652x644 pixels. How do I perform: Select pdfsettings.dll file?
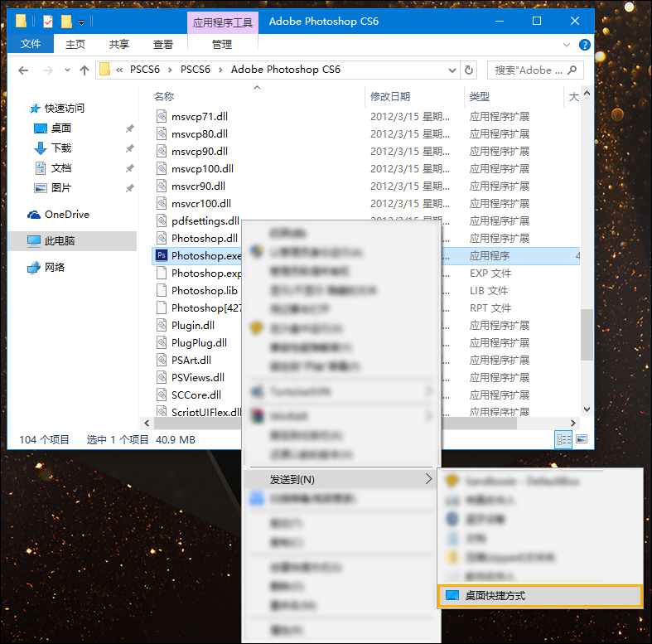(205, 221)
